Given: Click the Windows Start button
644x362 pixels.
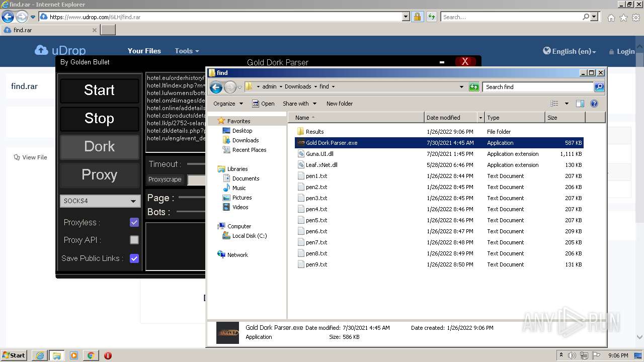Looking at the screenshot, I should (x=14, y=355).
